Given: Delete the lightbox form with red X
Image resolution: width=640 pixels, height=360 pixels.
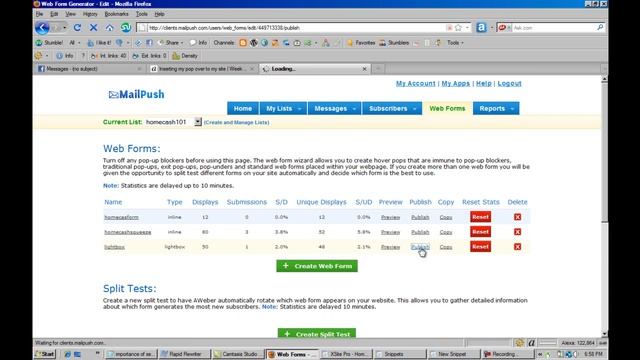Looking at the screenshot, I should [518, 247].
